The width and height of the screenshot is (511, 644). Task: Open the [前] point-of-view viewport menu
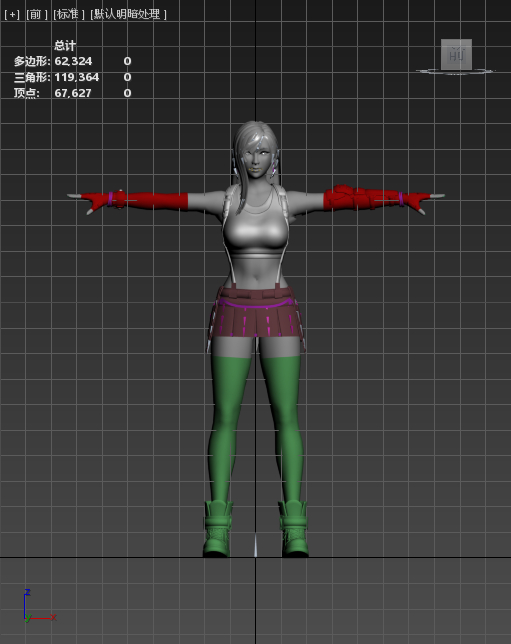tap(36, 14)
